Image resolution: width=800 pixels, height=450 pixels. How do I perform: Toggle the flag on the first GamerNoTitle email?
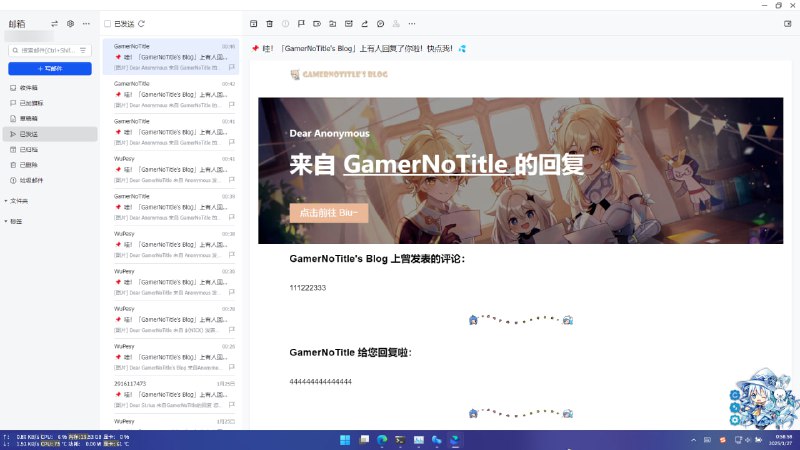232,67
